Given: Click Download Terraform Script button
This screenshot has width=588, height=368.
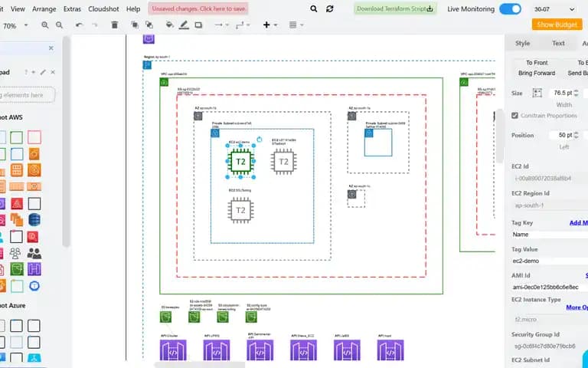Looking at the screenshot, I should [x=395, y=8].
